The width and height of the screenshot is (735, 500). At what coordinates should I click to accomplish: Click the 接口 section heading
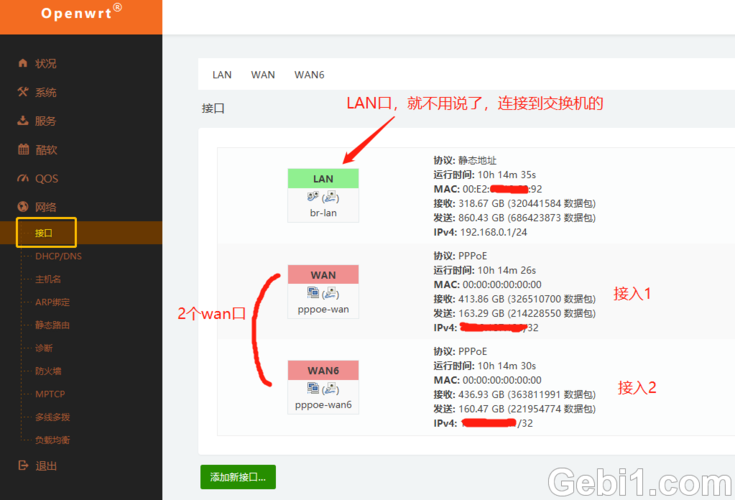(213, 109)
